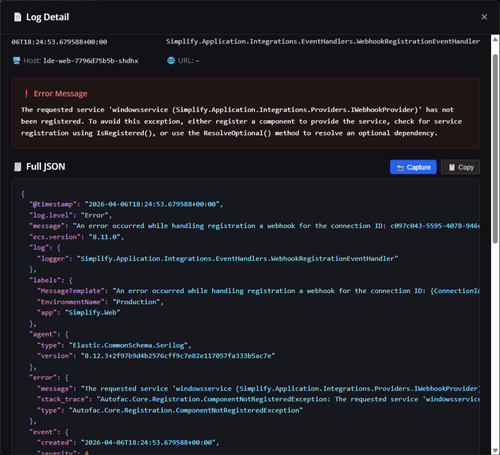
Task: Click the URL label with dash value
Action: 188,61
